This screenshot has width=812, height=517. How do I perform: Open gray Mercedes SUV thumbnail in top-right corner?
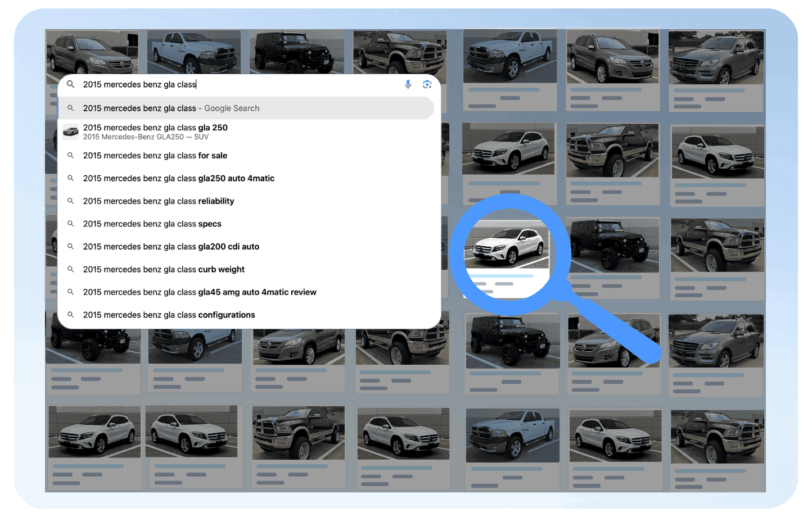point(716,57)
